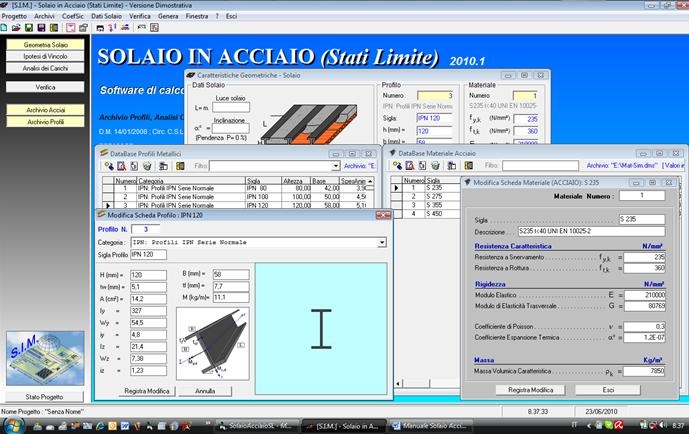Screen dimensions: 689x434
Task: Click the trash bin icon in DataBase Profili Metallici
Action: [x=147, y=166]
